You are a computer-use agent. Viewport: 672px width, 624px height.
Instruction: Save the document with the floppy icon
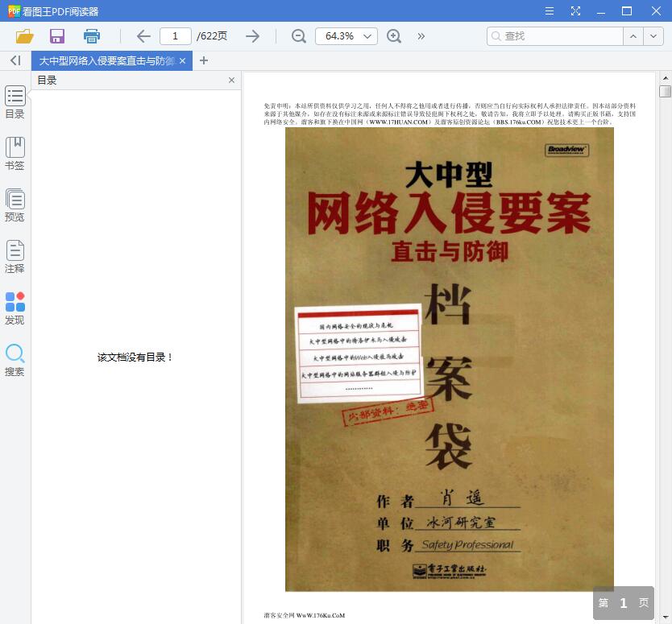(x=57, y=36)
